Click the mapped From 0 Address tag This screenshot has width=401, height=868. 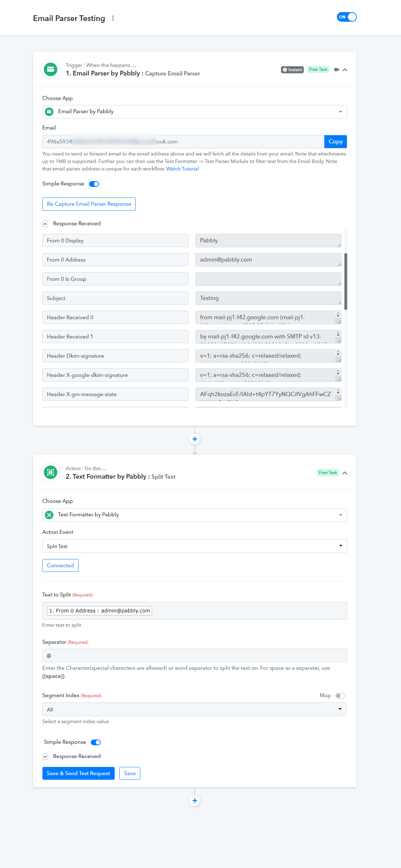pos(99,611)
